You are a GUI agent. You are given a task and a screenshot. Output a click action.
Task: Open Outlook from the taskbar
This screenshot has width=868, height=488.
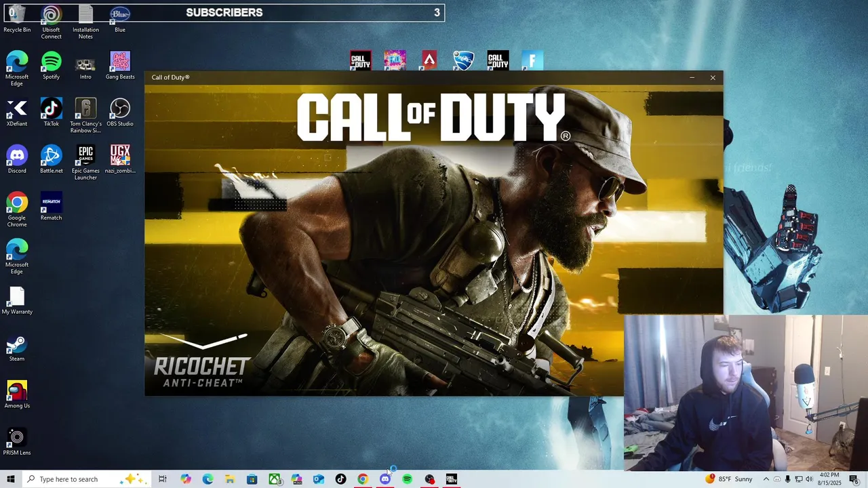[x=319, y=479]
